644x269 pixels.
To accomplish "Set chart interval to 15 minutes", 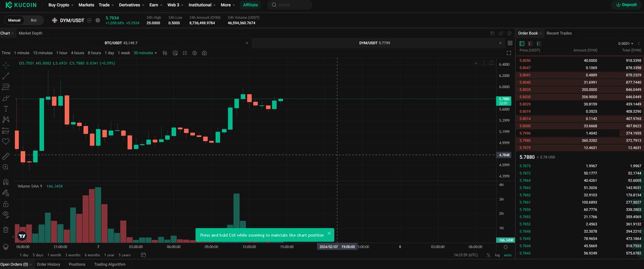I will click(x=43, y=53).
